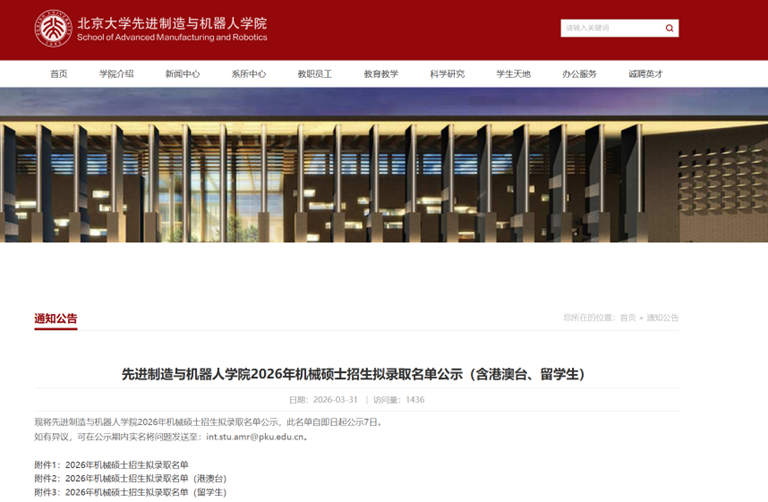Viewport: 768px width, 502px height.
Task: Select the 教职员工 menu item
Action: point(314,74)
